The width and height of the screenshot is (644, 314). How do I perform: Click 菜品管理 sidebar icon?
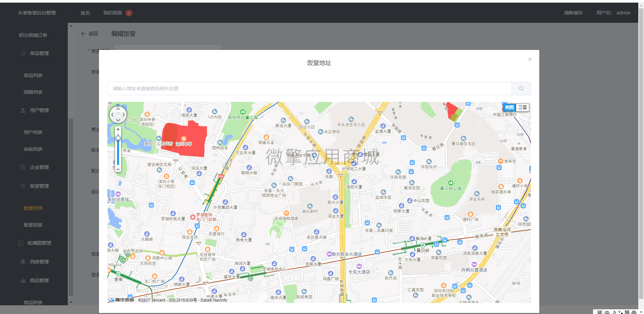pos(23,53)
